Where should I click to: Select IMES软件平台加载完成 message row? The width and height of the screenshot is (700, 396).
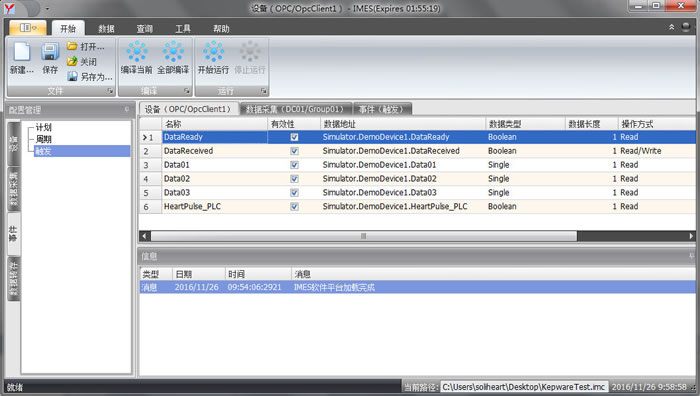[x=417, y=287]
